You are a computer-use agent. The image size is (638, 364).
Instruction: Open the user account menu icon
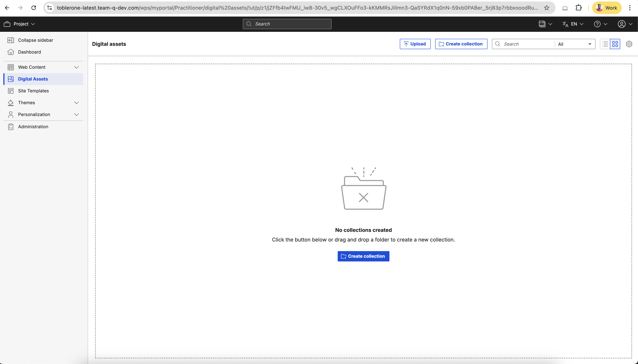click(622, 24)
